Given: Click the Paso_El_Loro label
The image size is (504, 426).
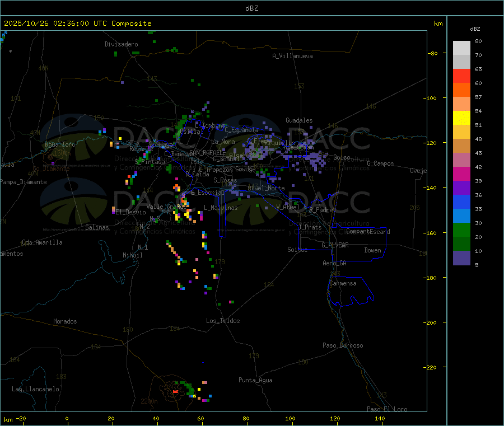Looking at the screenshot, I should point(387,409).
